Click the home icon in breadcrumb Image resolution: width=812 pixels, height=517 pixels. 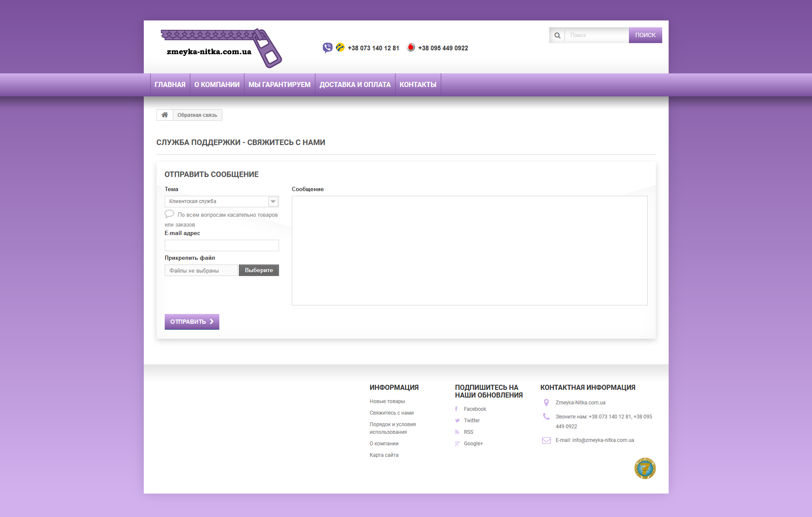coord(165,115)
